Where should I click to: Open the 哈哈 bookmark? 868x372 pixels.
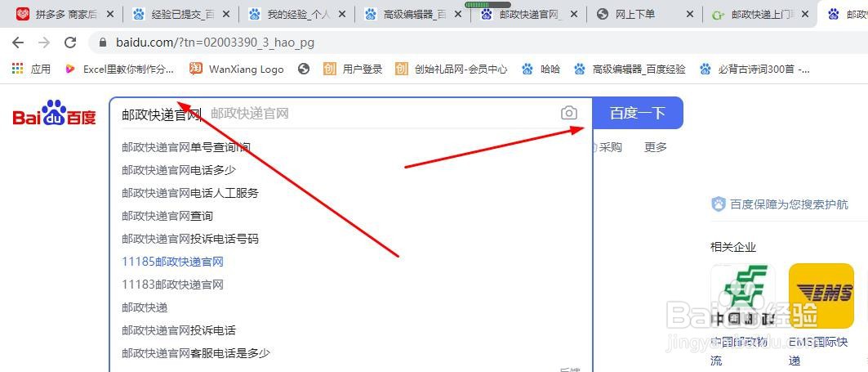(x=541, y=69)
